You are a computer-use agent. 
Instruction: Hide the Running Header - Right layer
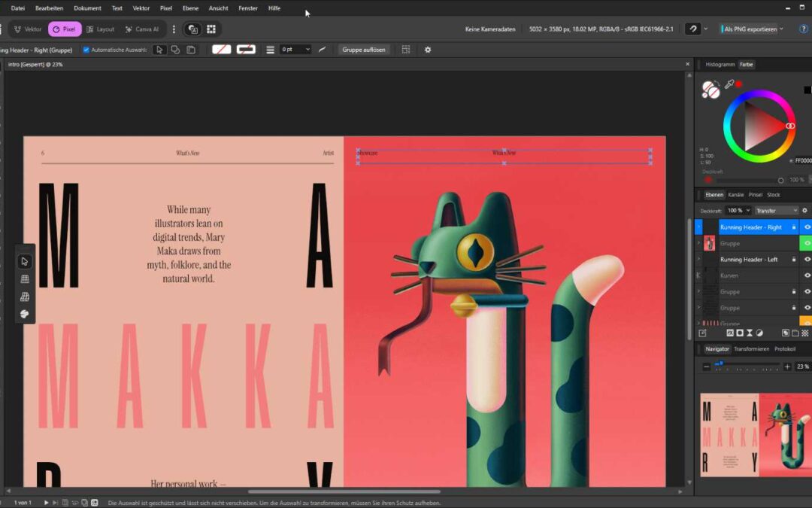pos(807,227)
